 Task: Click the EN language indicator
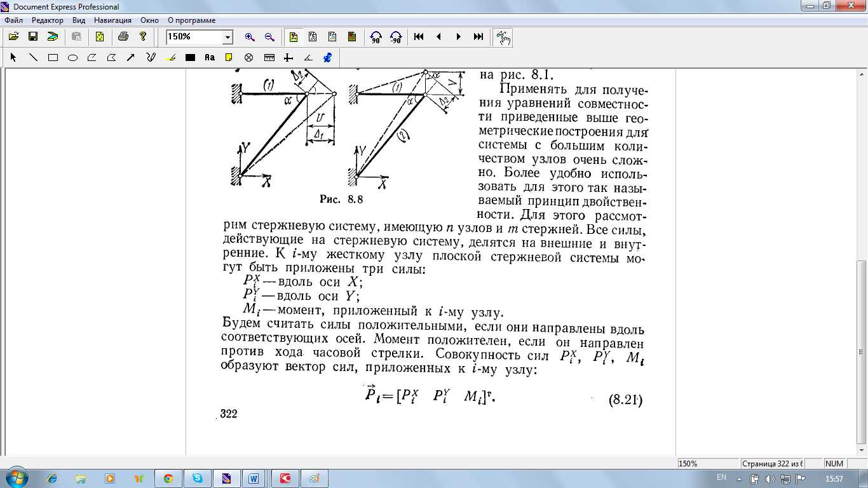tap(721, 477)
